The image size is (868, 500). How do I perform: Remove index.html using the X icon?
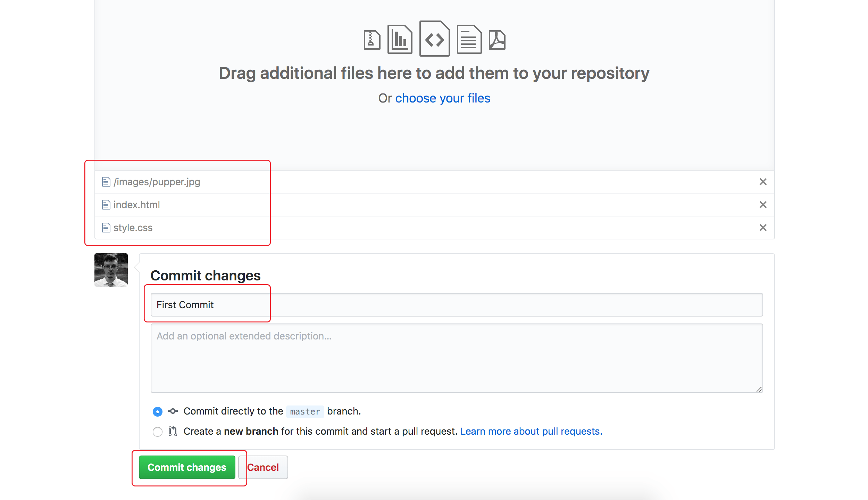coord(763,205)
